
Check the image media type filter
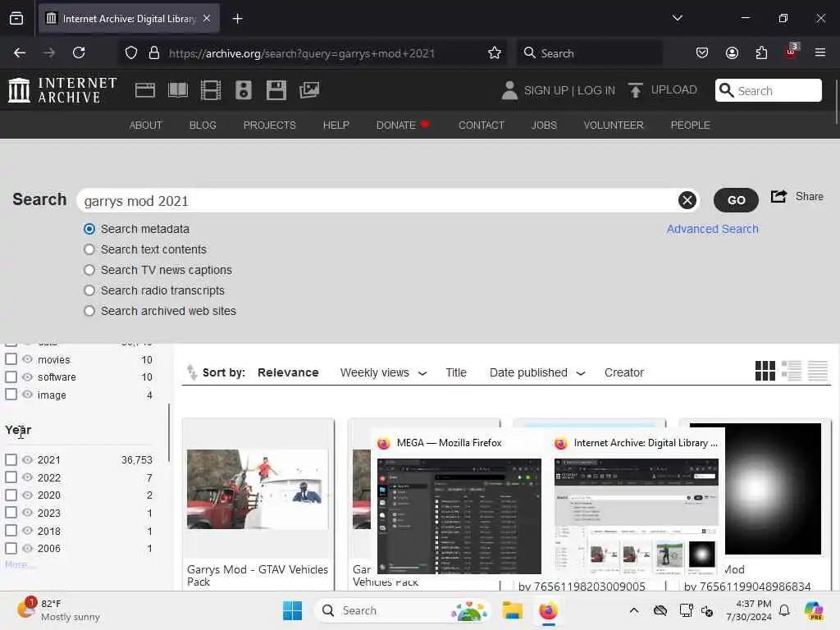tap(11, 395)
